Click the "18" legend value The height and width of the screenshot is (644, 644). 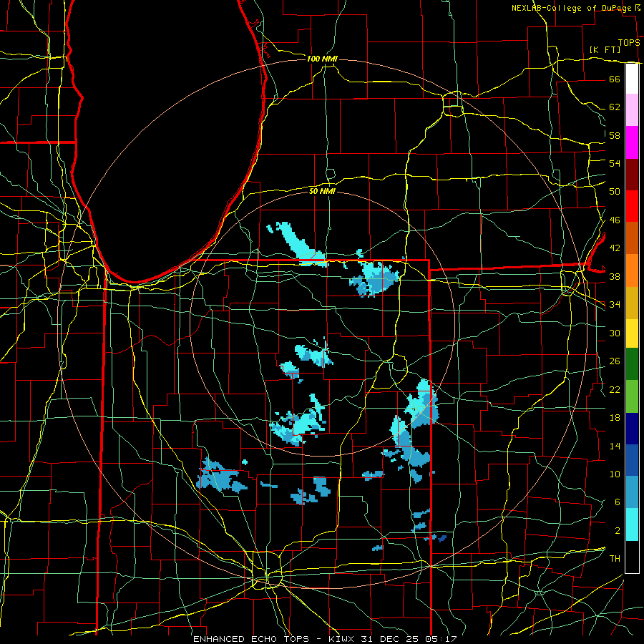click(615, 418)
